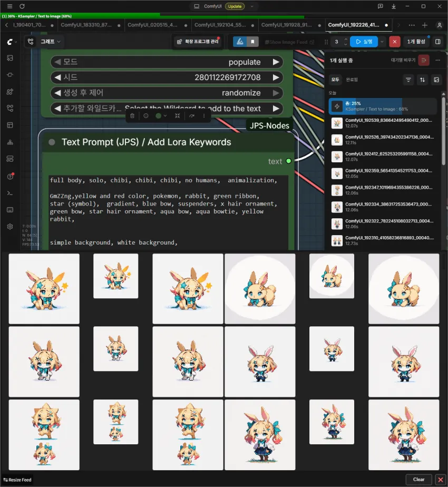Open the help icon with red dot
This screenshot has height=487, width=448.
tap(10, 177)
